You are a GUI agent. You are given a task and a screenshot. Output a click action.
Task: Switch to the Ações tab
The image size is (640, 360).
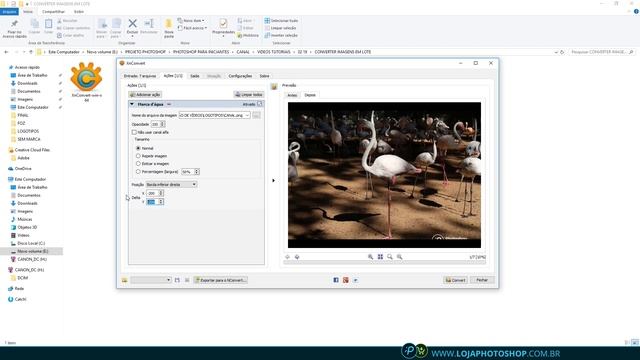173,76
